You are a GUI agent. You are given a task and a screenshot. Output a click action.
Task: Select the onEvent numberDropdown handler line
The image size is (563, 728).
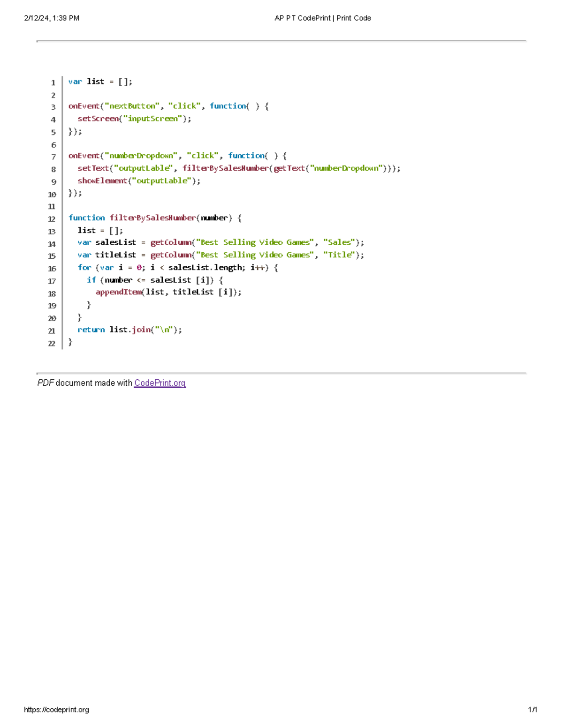177,155
